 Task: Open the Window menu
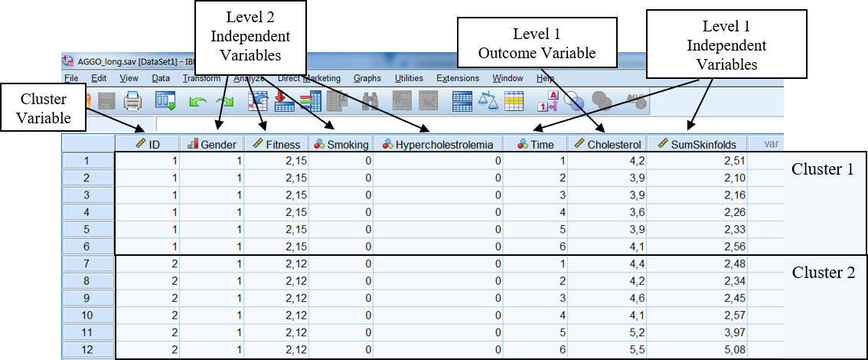click(x=507, y=78)
